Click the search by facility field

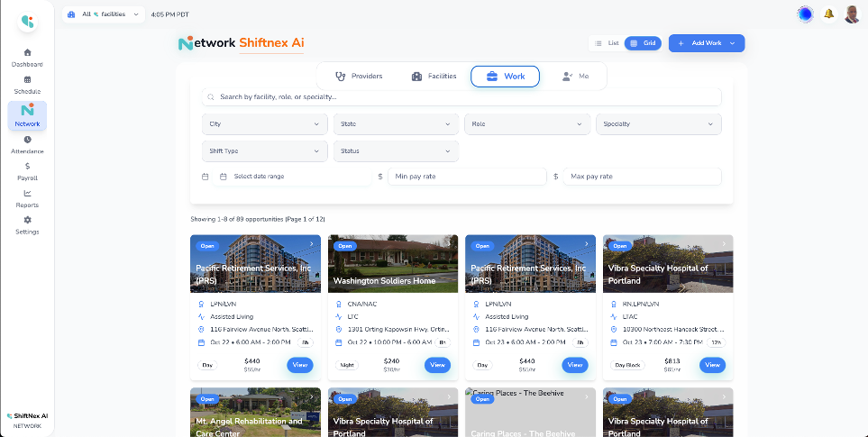click(461, 96)
